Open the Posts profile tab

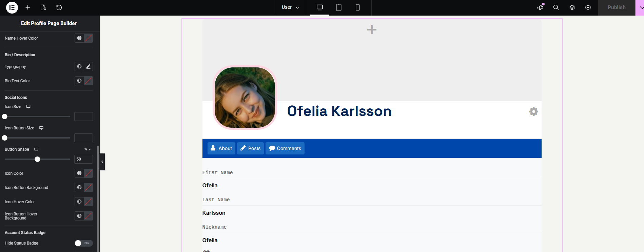click(x=250, y=148)
